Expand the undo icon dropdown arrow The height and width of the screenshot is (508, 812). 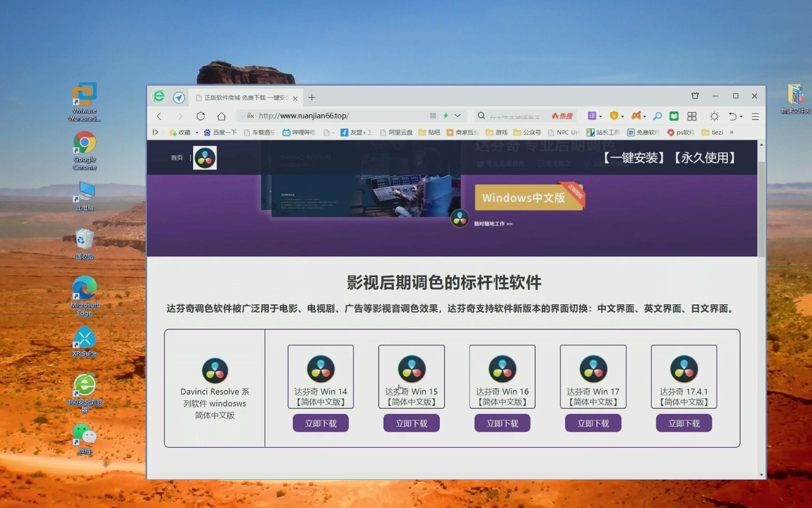click(742, 116)
